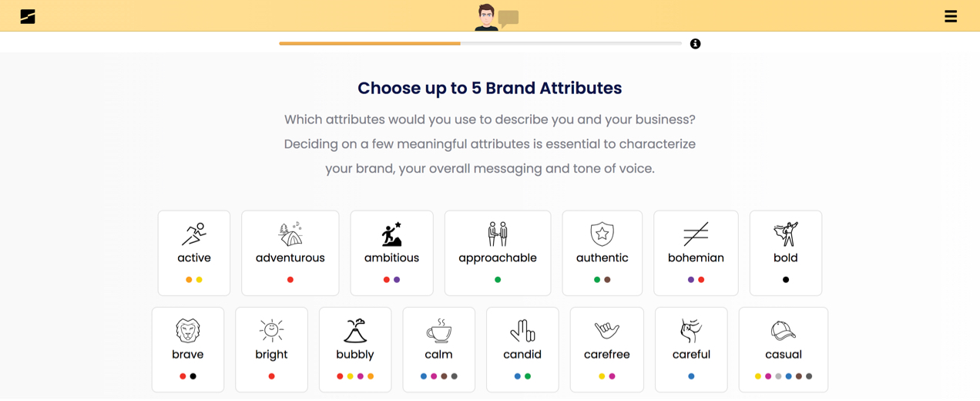Click the shield star icon for authentic
The height and width of the screenshot is (401, 980).
(x=602, y=234)
